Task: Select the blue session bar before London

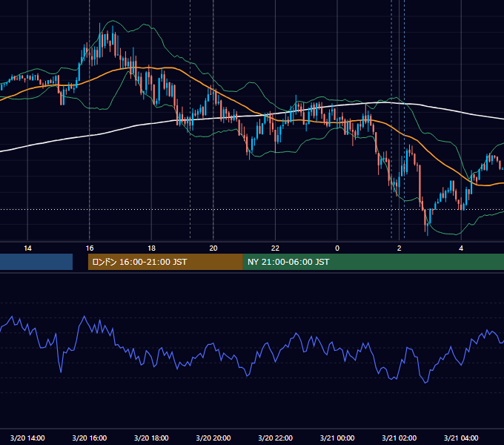Action: click(x=36, y=262)
